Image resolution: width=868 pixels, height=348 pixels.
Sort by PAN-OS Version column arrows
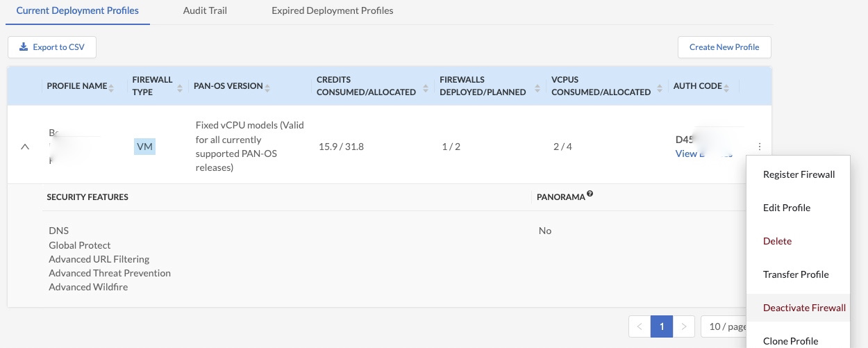pos(267,87)
